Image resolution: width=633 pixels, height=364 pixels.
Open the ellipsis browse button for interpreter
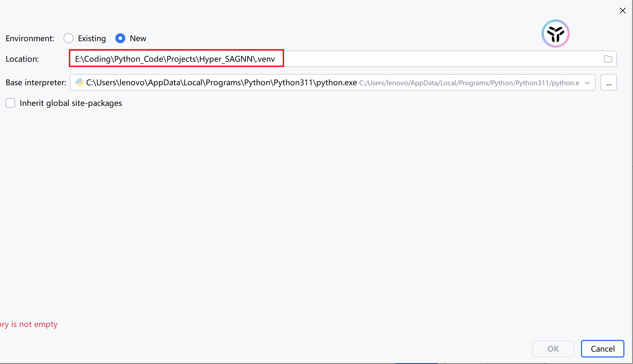tap(608, 83)
